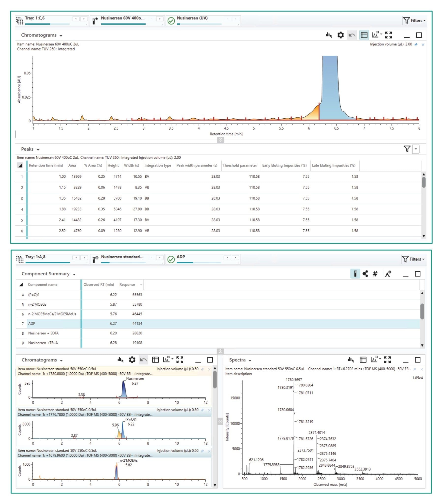Open the Peaks panel dropdown
443x504 pixels.
pos(38,150)
